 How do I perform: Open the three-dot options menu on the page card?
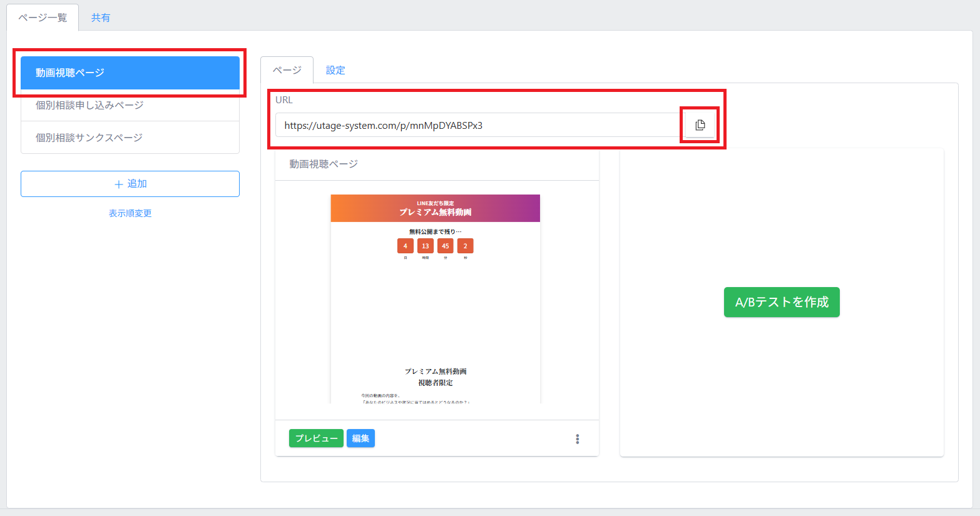577,439
